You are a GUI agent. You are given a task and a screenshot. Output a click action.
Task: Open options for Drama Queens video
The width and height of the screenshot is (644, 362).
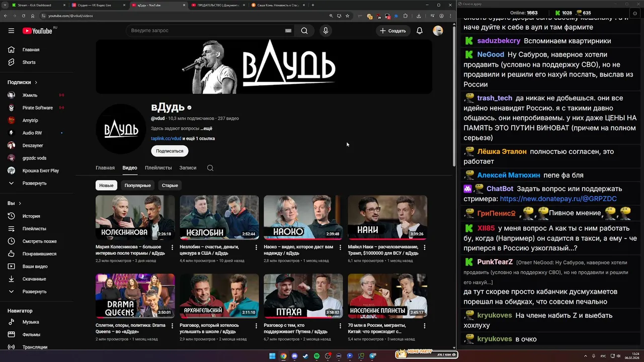(x=172, y=326)
